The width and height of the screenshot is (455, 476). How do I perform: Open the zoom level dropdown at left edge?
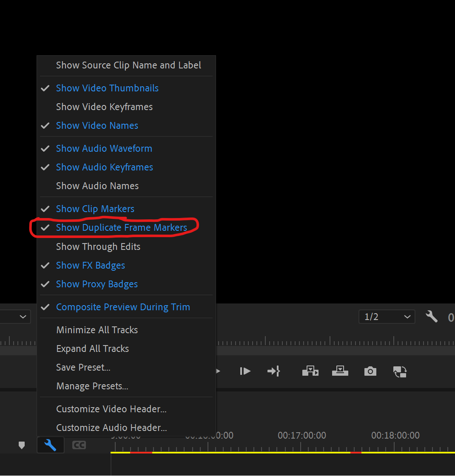tap(15, 317)
